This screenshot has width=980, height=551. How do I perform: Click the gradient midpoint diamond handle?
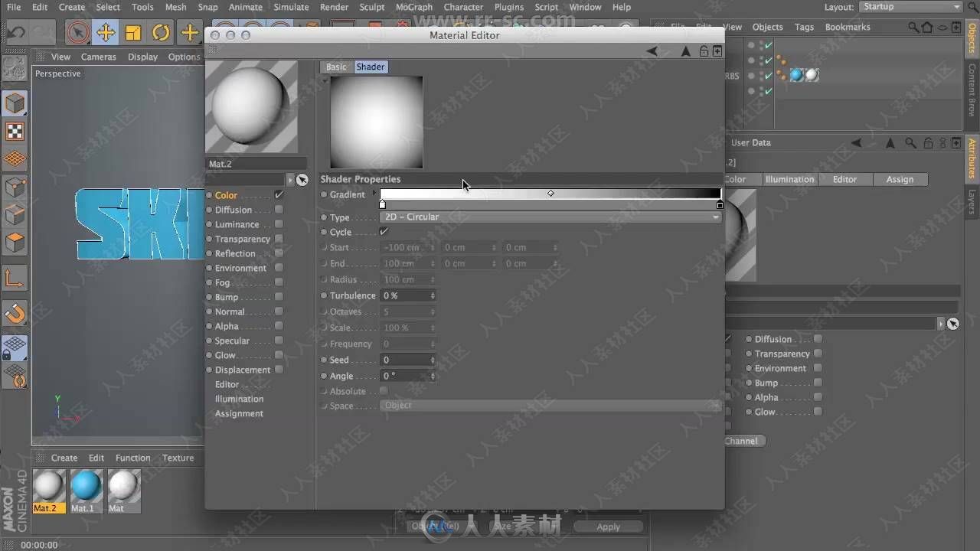pos(550,194)
